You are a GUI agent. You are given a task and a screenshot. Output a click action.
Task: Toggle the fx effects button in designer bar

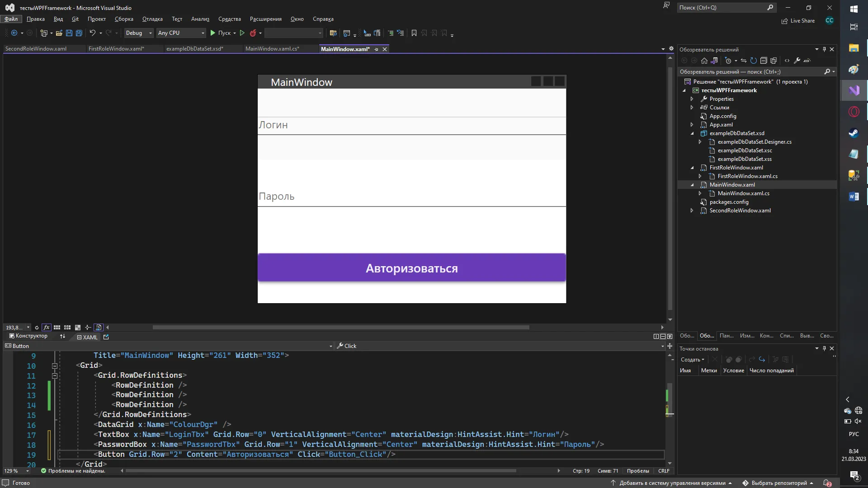point(46,327)
